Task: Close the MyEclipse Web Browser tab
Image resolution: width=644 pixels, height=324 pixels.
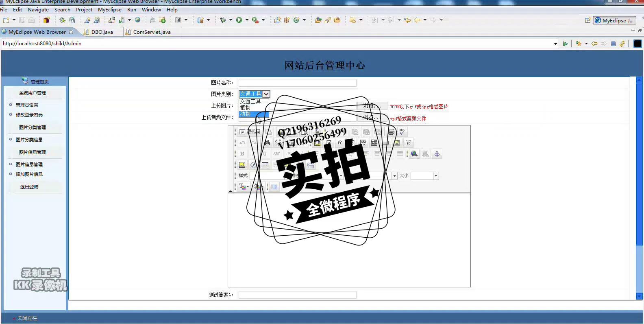Action: tap(71, 31)
